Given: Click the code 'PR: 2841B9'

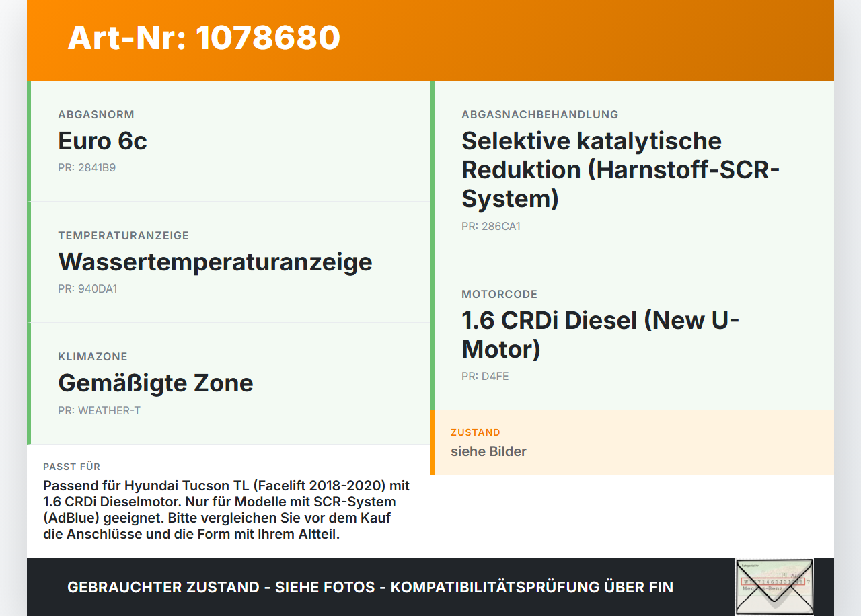Looking at the screenshot, I should coord(87,167).
